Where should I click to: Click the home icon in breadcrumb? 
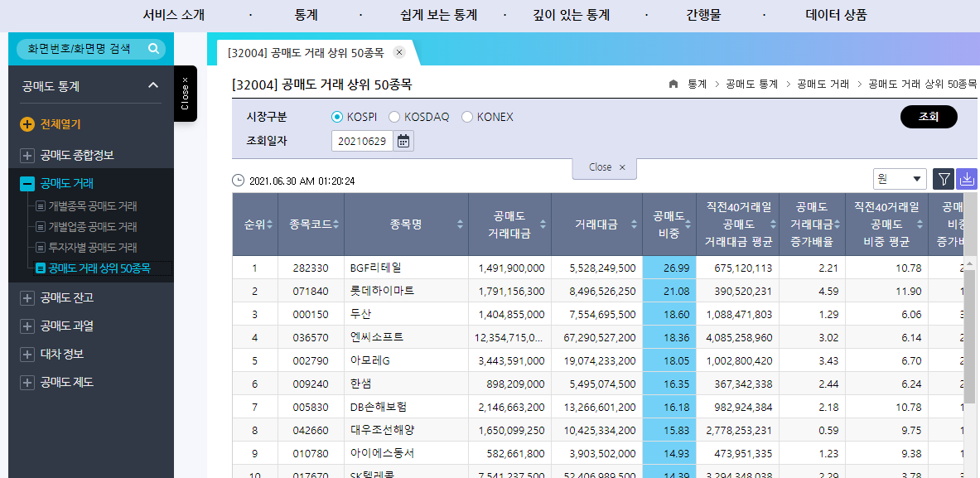[673, 84]
